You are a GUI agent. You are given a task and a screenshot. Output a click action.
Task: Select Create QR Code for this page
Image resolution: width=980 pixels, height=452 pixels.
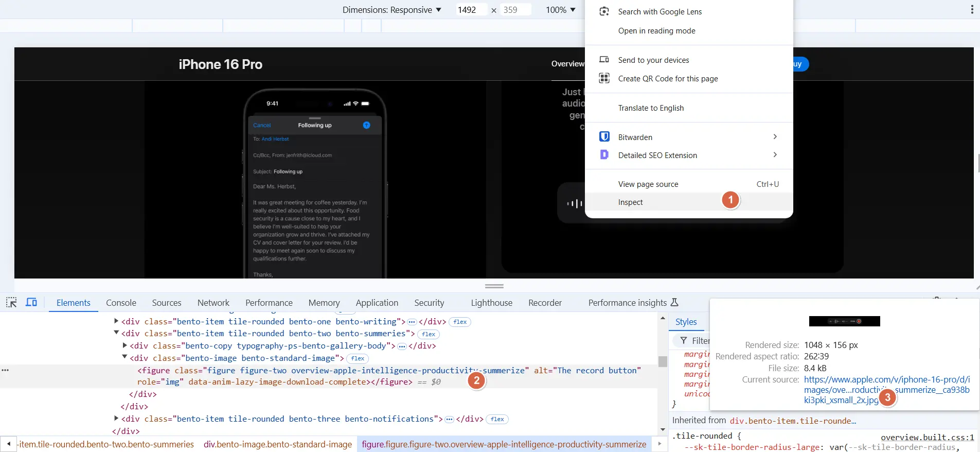click(x=668, y=79)
